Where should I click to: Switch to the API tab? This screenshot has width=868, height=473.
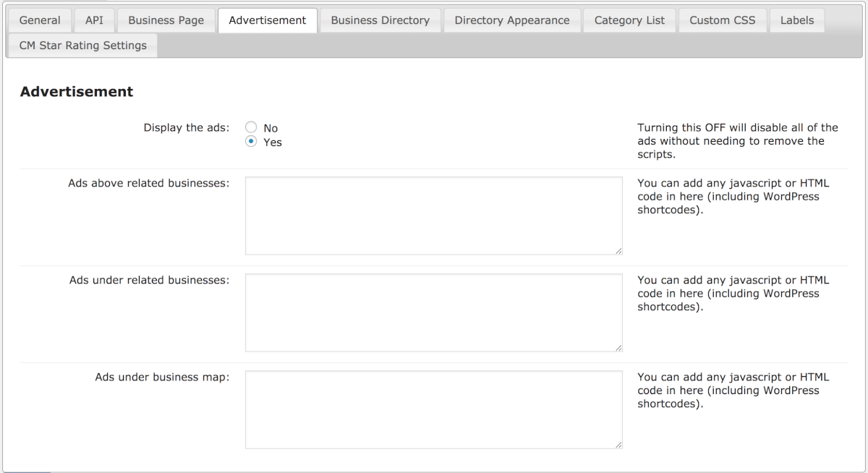(94, 20)
